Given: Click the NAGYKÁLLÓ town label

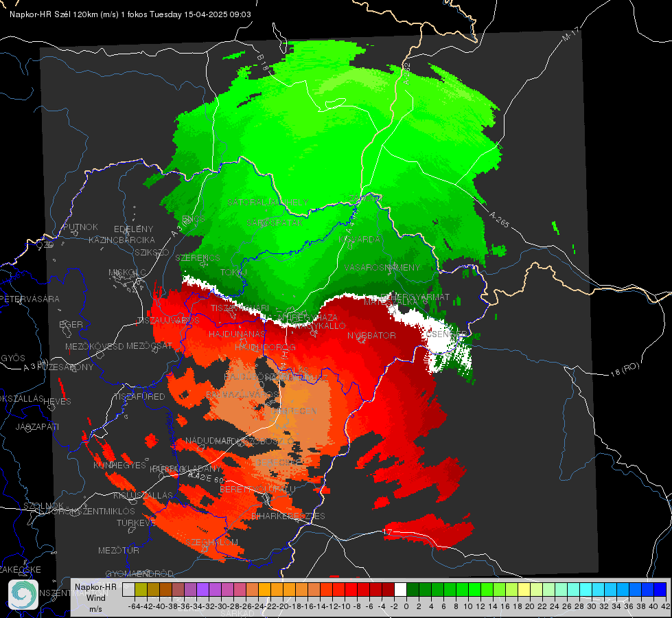Looking at the screenshot, I should coord(320,326).
